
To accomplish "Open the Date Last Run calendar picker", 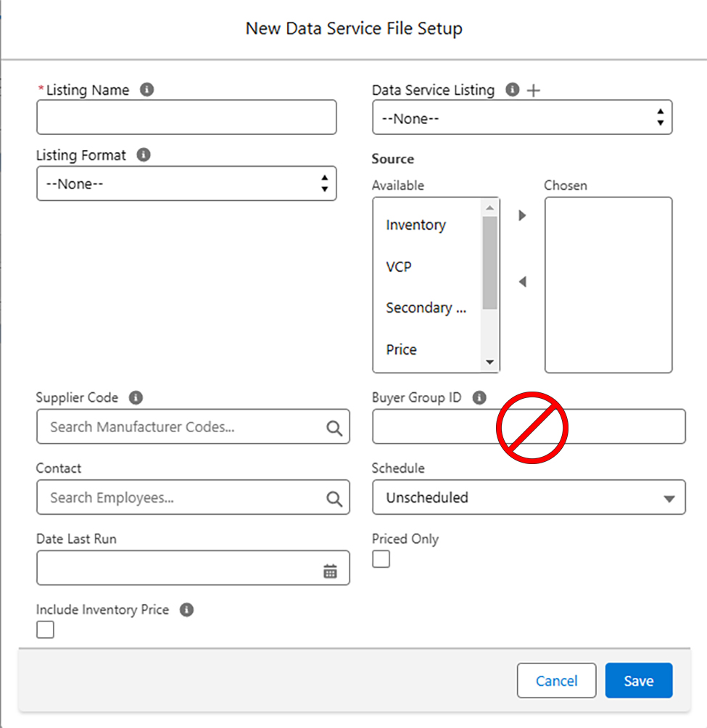I will point(330,571).
